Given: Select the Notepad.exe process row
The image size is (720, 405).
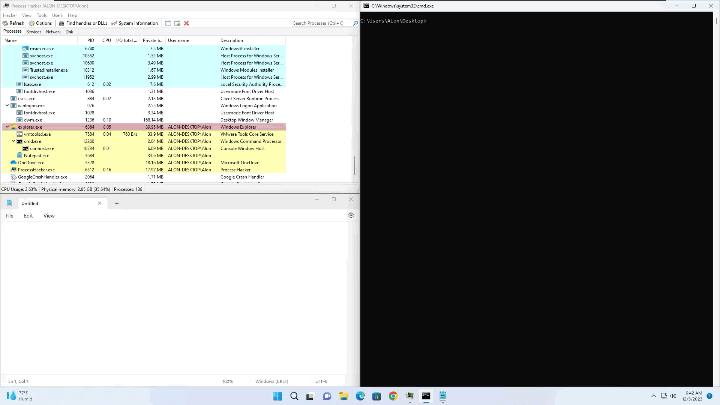Looking at the screenshot, I should (144, 156).
